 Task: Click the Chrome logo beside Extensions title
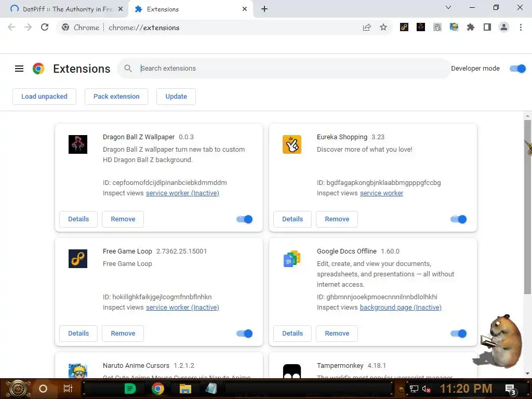(38, 69)
